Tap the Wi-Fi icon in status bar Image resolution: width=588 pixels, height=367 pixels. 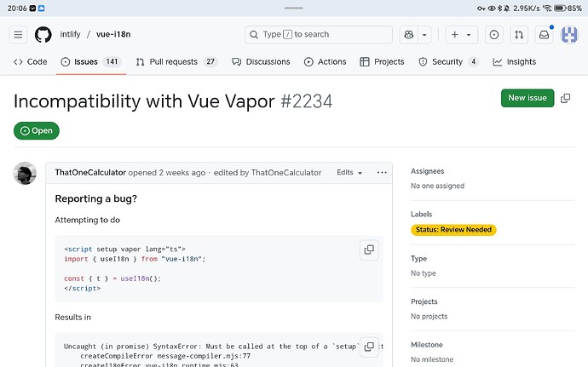tap(547, 9)
